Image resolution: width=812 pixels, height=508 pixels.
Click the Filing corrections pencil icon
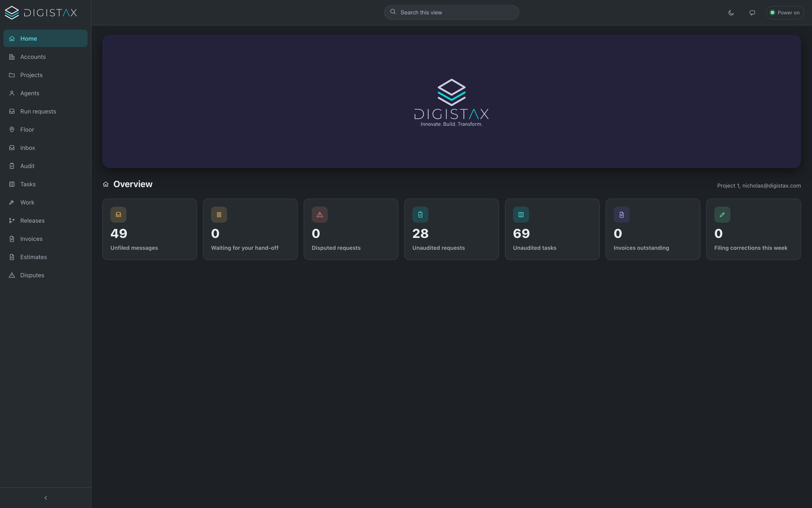pos(722,215)
